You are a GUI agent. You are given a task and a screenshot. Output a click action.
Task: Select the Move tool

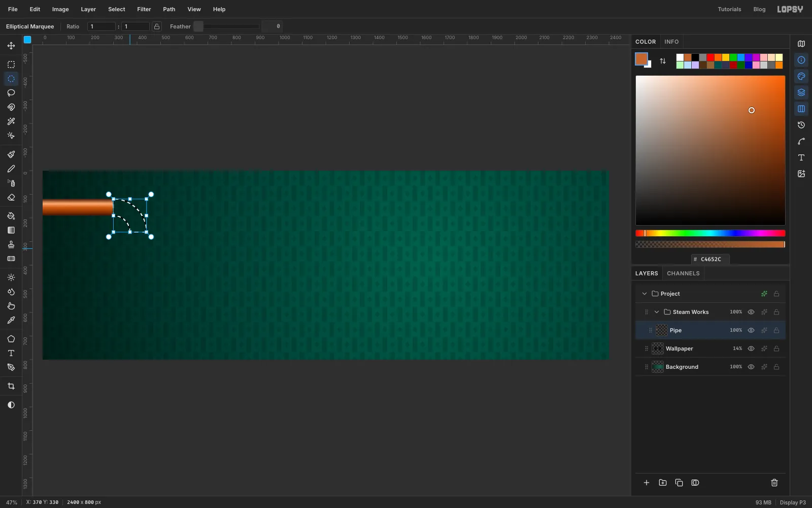click(x=11, y=46)
